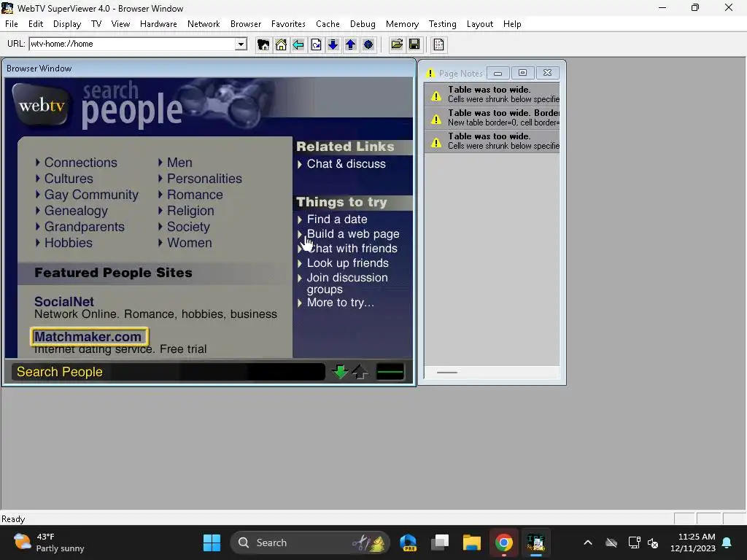Open the Chat & discuss link

(347, 164)
